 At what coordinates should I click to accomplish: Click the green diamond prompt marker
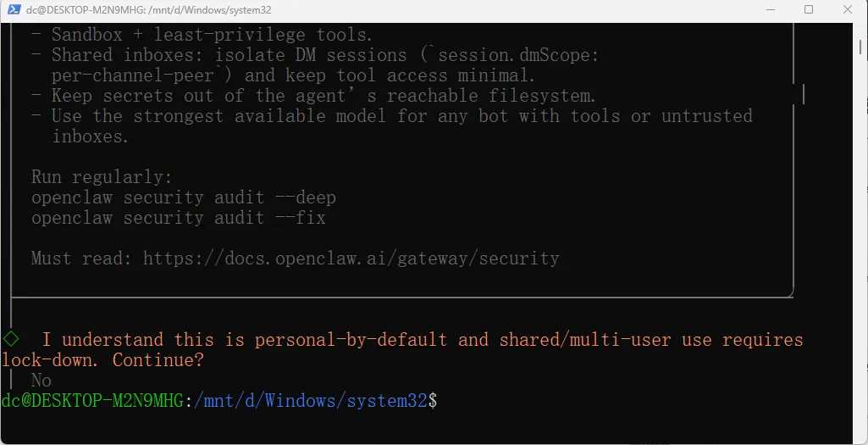click(11, 339)
